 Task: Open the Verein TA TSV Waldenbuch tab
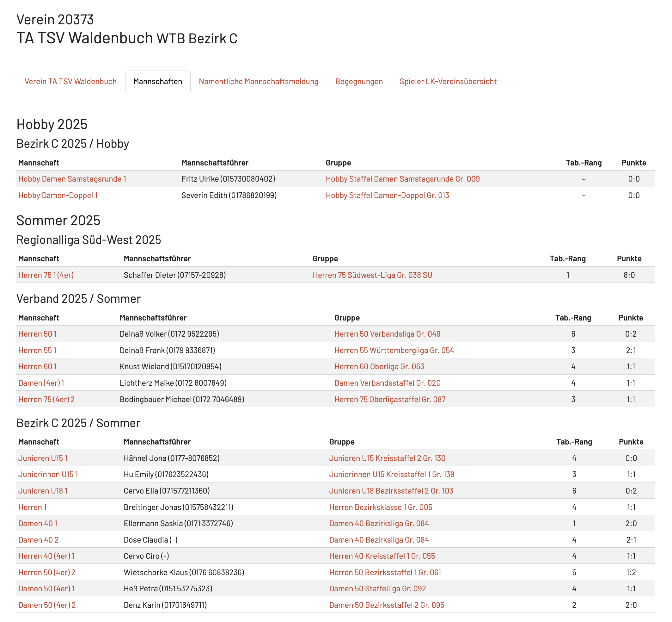coord(70,81)
